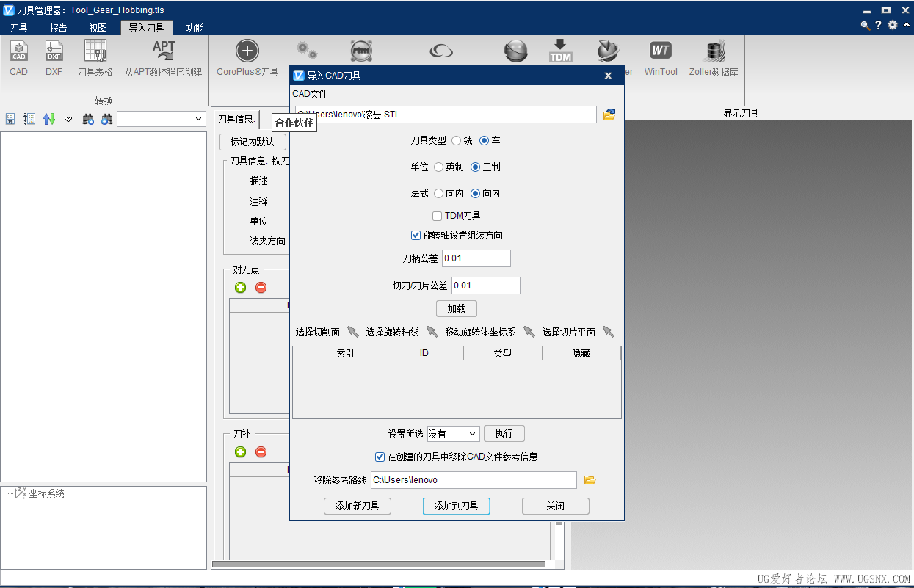Click the first binoculars search icon
Image resolution: width=914 pixels, height=588 pixels.
point(88,119)
